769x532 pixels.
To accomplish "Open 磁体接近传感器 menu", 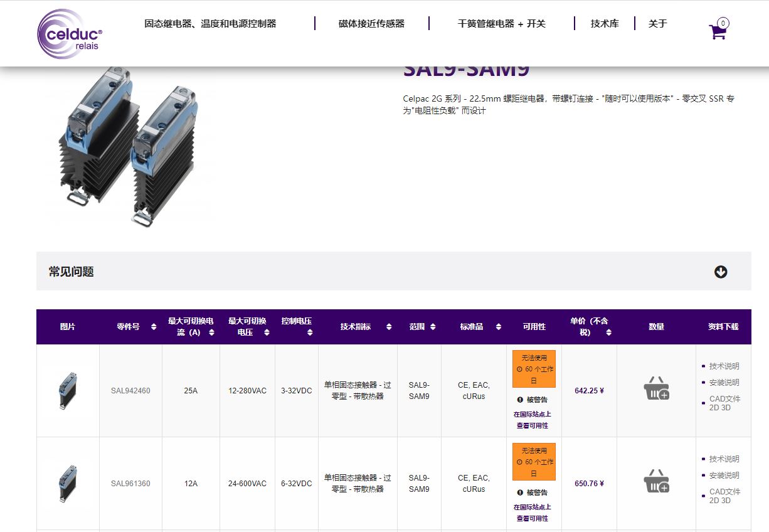I will [371, 24].
